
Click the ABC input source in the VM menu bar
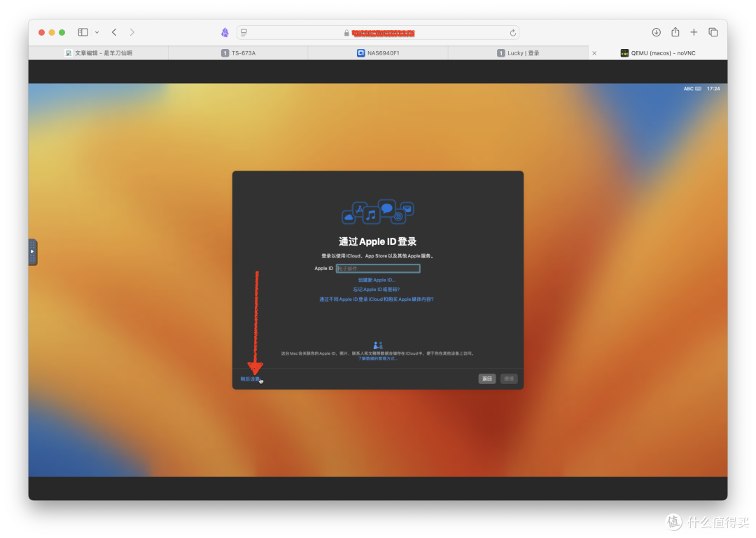[689, 88]
